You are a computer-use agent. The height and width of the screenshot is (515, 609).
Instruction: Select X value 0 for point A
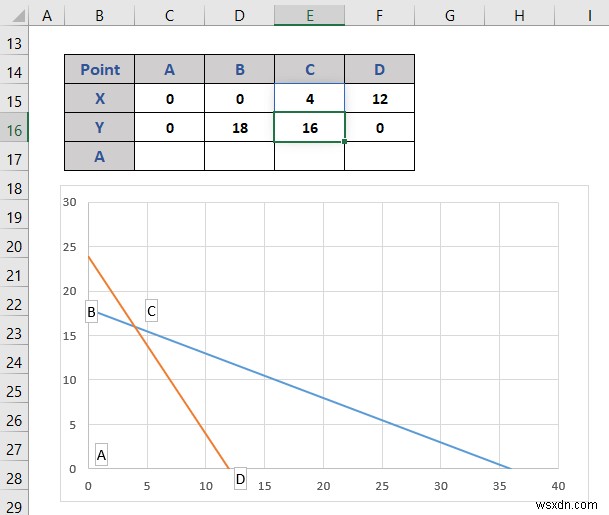(169, 98)
